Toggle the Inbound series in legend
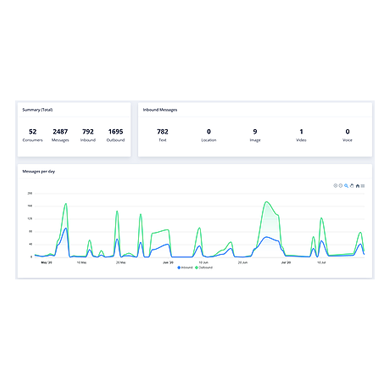Image resolution: width=389 pixels, height=379 pixels. (185, 268)
